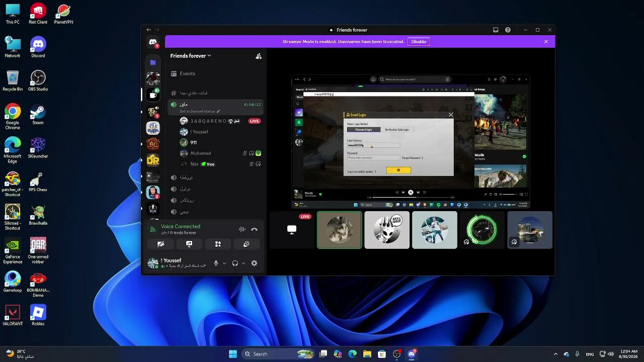Click the invite members icon beside Friends forever

click(x=259, y=56)
